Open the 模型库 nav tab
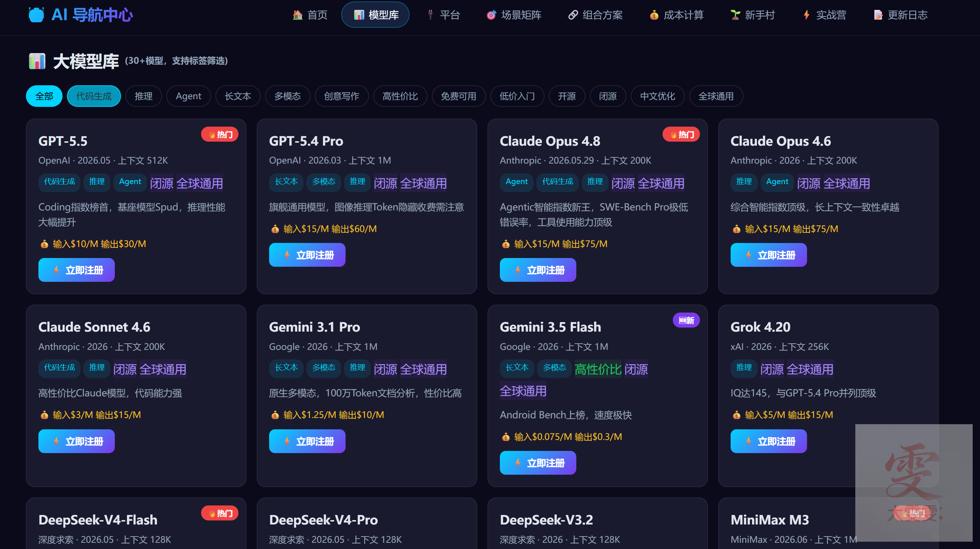The image size is (980, 549). coord(375,15)
